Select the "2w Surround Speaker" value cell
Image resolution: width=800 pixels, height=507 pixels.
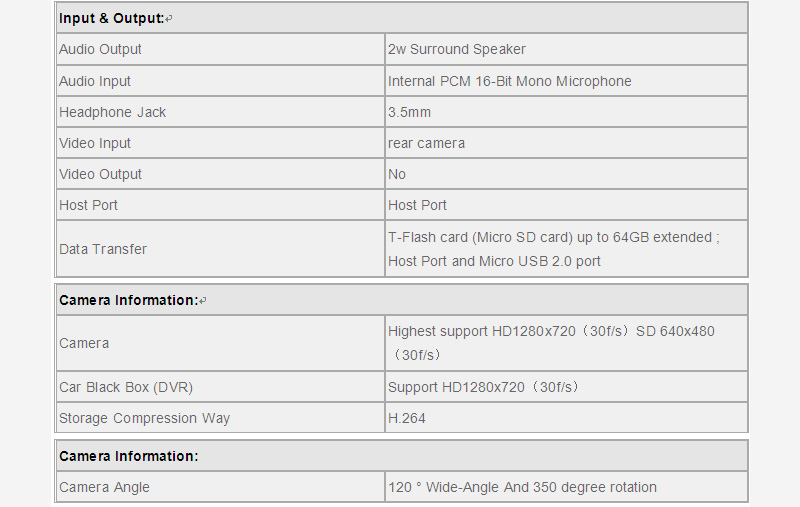point(457,49)
